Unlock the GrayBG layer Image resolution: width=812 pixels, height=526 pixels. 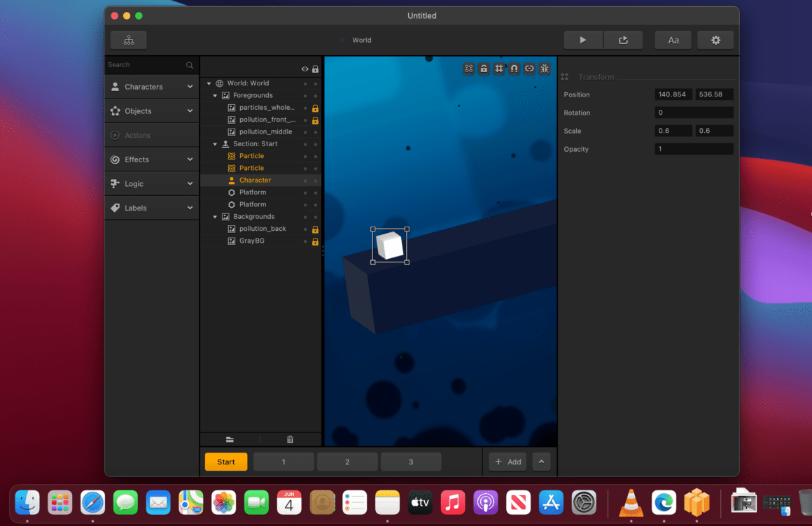click(x=315, y=241)
